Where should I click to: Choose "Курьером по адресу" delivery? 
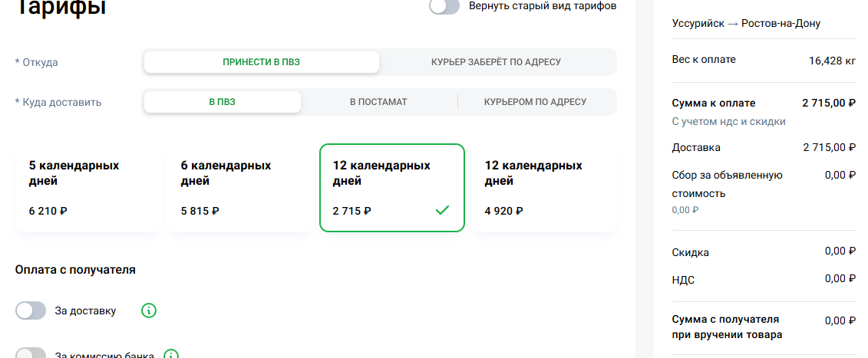535,102
